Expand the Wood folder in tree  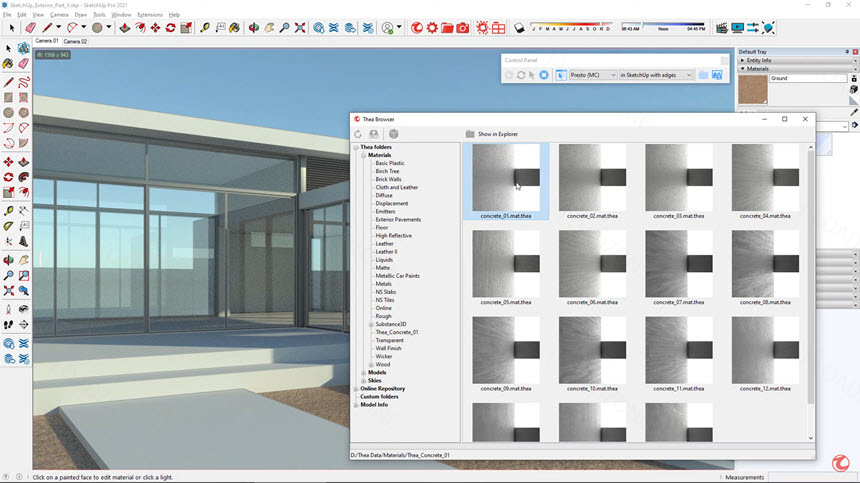point(371,365)
